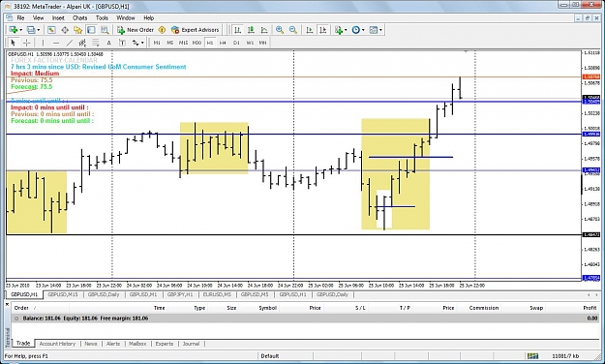Toggle Expert Advisors on or off
The image size is (605, 364).
pos(196,30)
